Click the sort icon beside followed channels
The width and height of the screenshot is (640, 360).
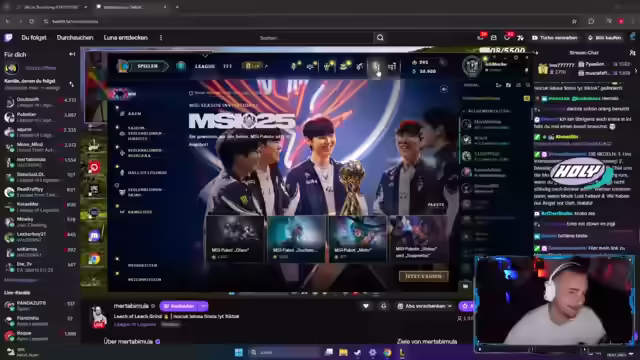click(x=71, y=84)
